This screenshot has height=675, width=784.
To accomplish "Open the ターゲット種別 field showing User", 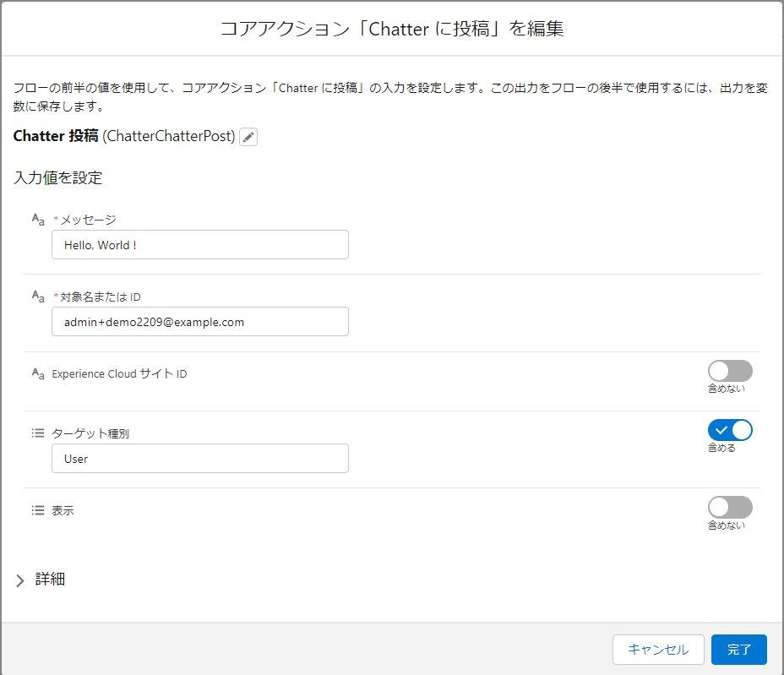I will coord(200,459).
